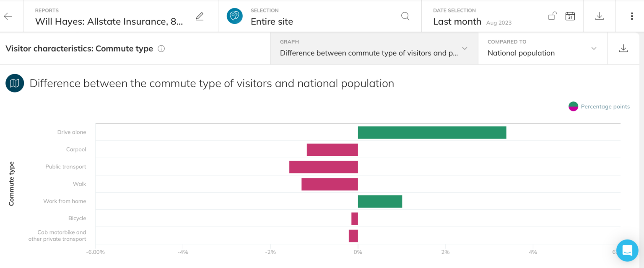The image size is (644, 268).
Task: Open the info tooltip next to Commute type
Action: pos(161,49)
